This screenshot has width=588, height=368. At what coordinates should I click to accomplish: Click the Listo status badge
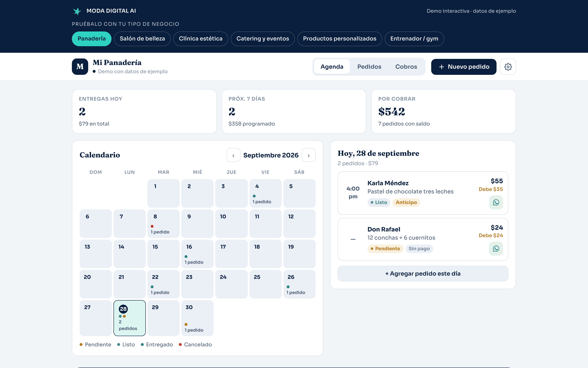click(x=379, y=202)
